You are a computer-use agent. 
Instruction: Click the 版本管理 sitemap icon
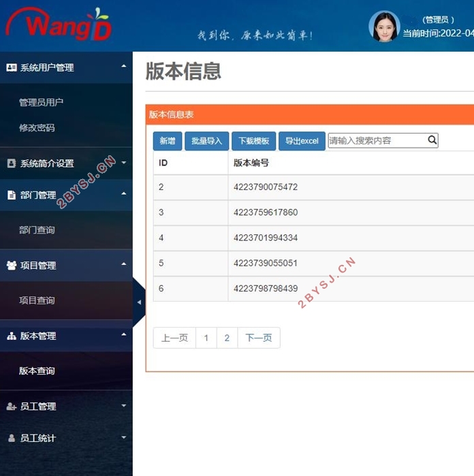coord(12,336)
